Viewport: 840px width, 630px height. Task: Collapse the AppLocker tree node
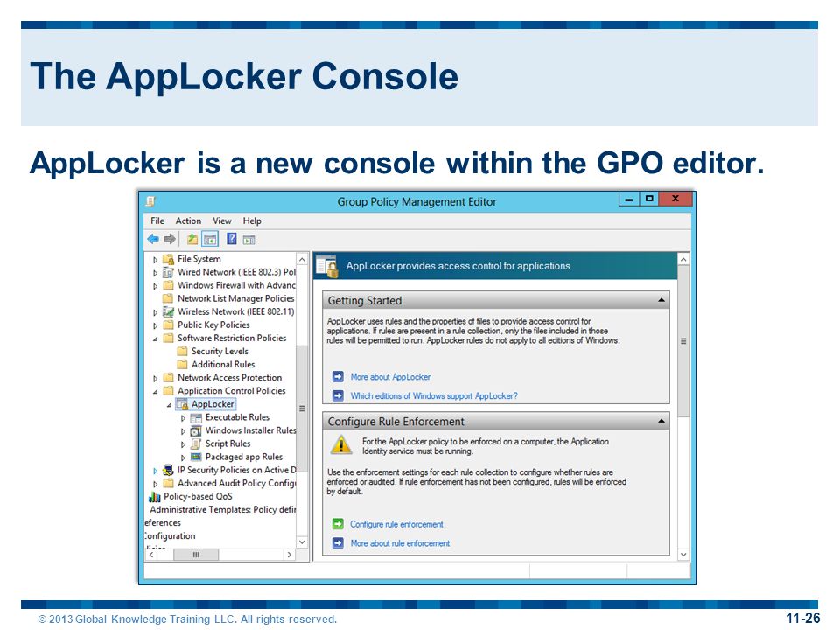[x=169, y=405]
